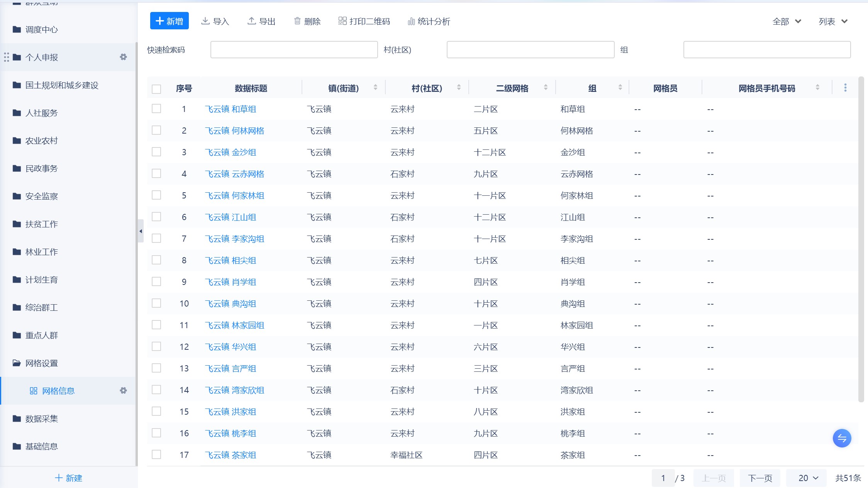Click the 村(社区) search input field
Viewport: 868px width, 488px height.
tap(531, 50)
